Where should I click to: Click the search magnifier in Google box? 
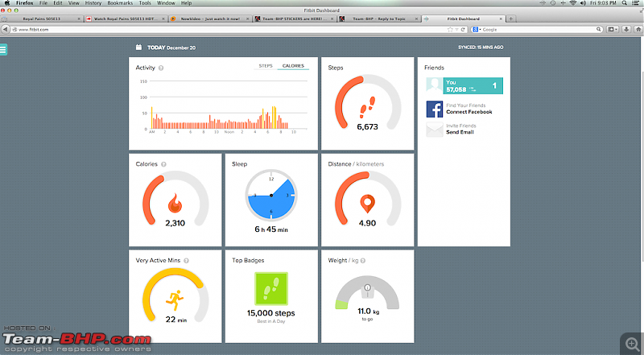(599, 29)
